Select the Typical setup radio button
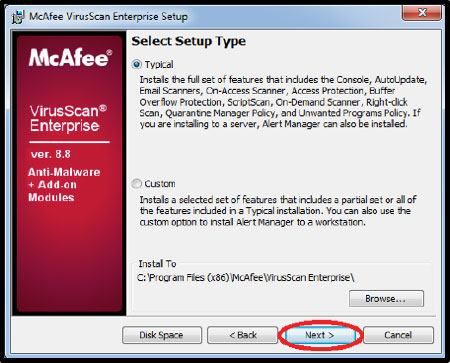The height and width of the screenshot is (363, 450). 136,64
